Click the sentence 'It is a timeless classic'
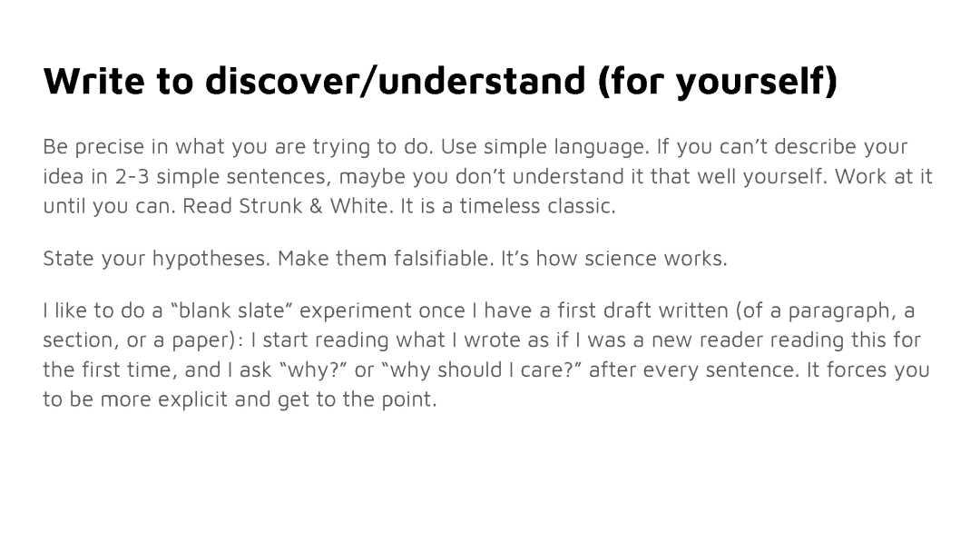 507,206
